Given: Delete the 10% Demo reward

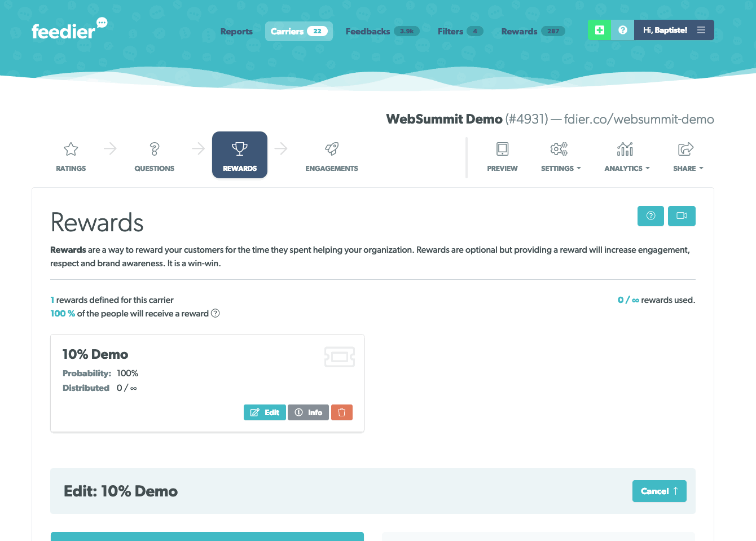Looking at the screenshot, I should pyautogui.click(x=341, y=412).
